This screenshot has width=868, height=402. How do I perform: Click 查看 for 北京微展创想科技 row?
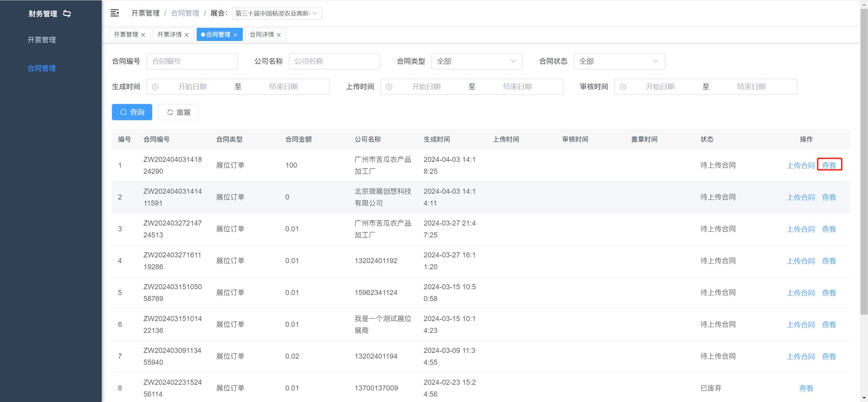point(829,197)
